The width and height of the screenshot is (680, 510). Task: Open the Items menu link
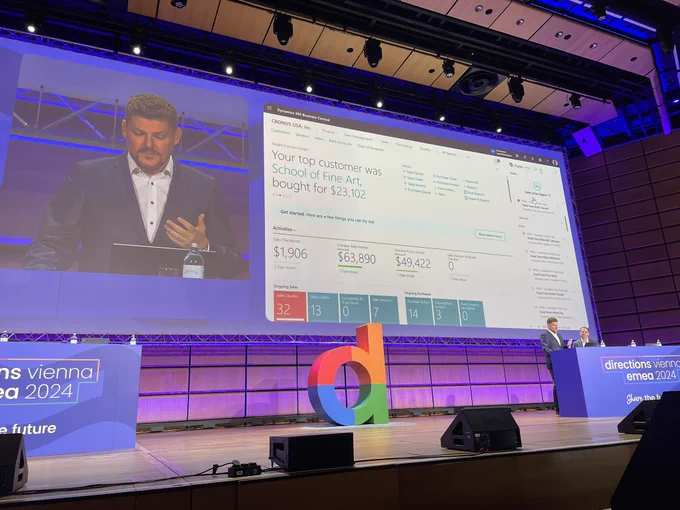(319, 138)
